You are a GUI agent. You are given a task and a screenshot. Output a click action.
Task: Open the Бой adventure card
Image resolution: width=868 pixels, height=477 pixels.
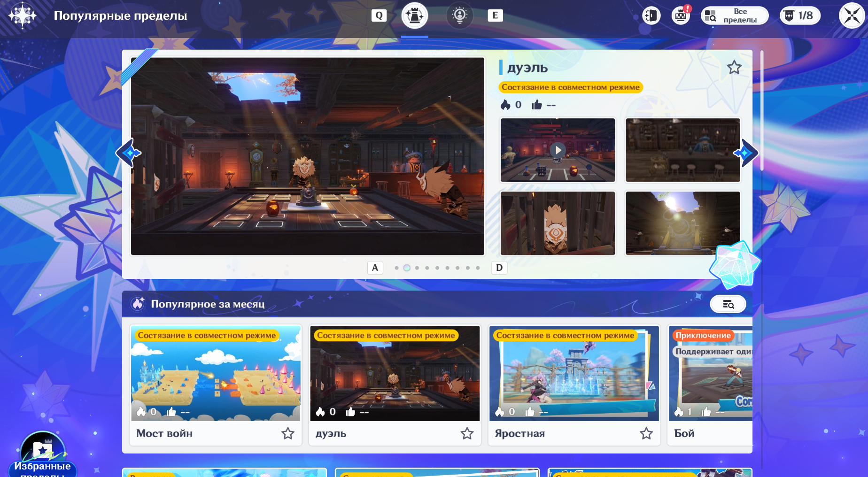(x=710, y=385)
